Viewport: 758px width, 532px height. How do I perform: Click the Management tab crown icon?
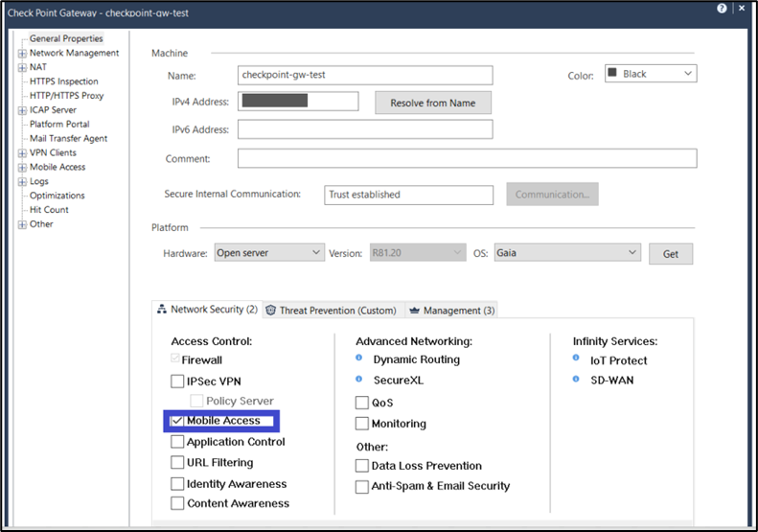point(413,311)
